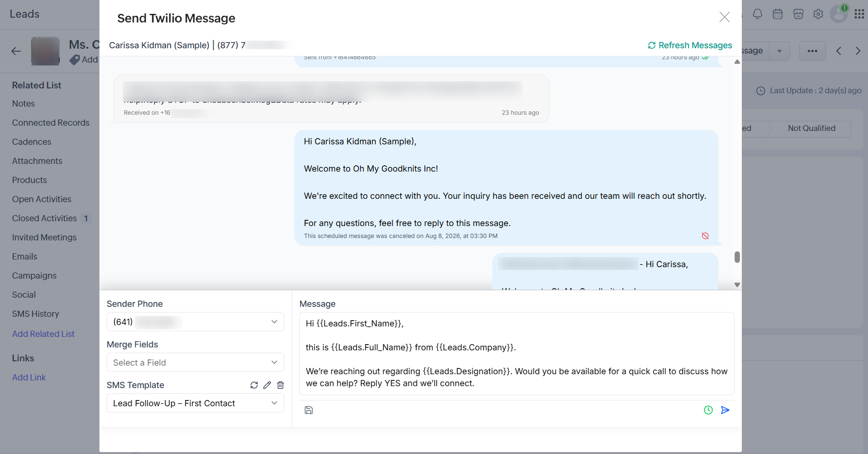Image resolution: width=868 pixels, height=454 pixels.
Task: Open Invited Meetings in Related List
Action: click(x=44, y=238)
